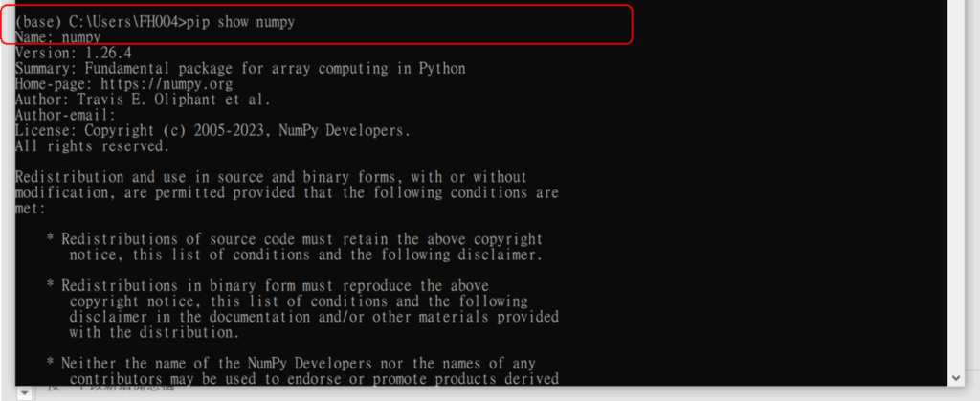Click the vertical scrollbar track on right edge

[957, 191]
